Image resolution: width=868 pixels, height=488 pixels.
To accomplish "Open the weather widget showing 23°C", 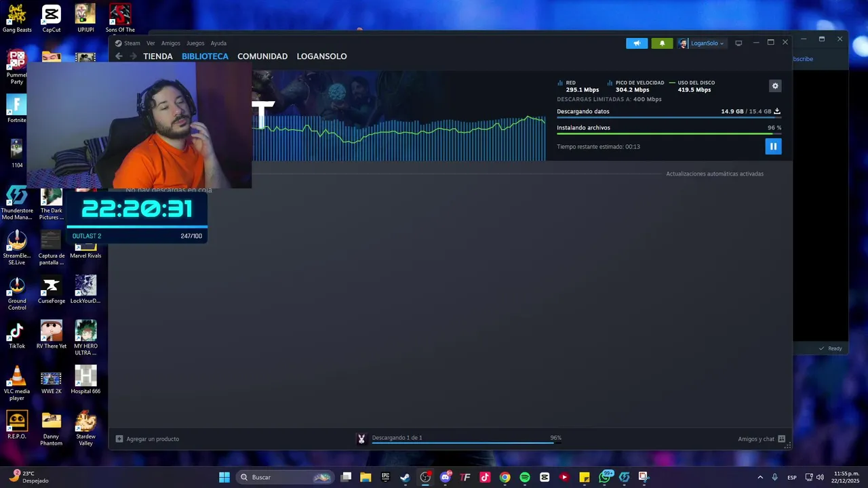I will point(28,477).
